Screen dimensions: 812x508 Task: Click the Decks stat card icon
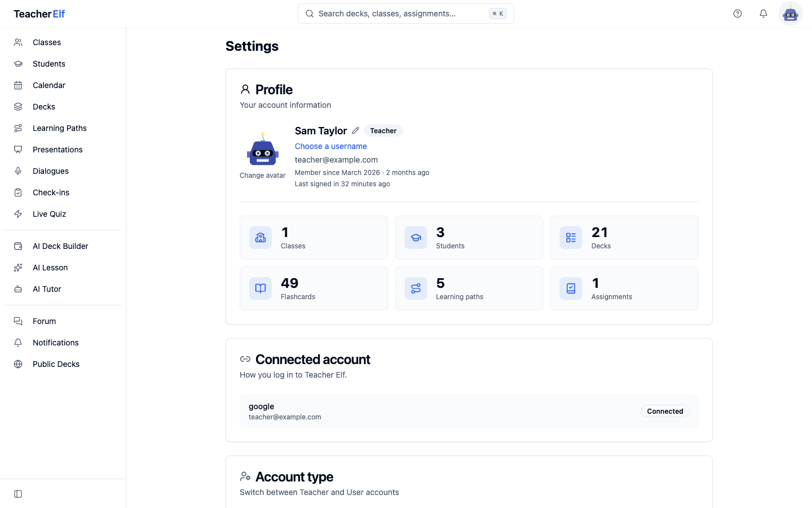click(x=571, y=238)
